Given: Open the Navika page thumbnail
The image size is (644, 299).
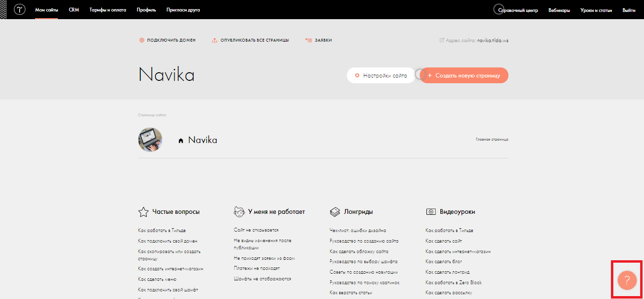Looking at the screenshot, I should pos(150,140).
